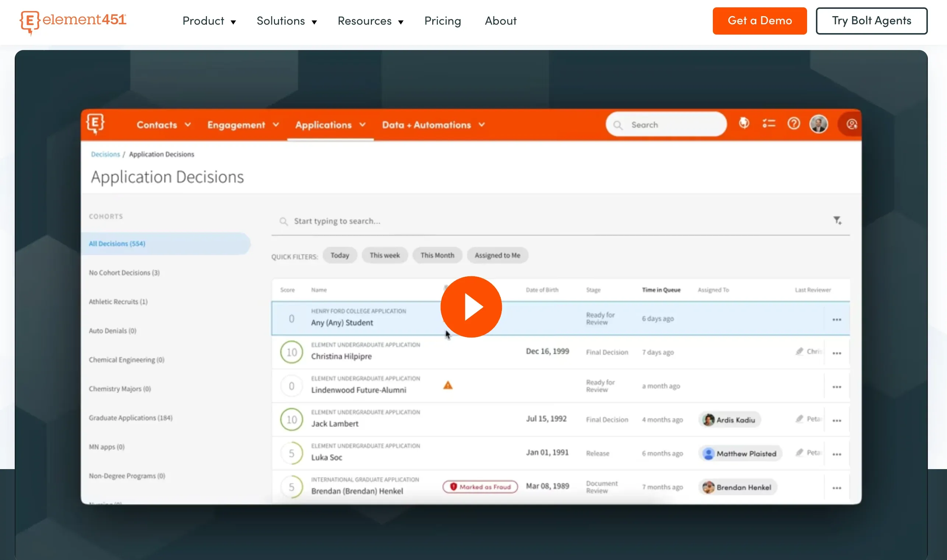Toggle the Today quick filter
The image size is (947, 560).
[339, 255]
